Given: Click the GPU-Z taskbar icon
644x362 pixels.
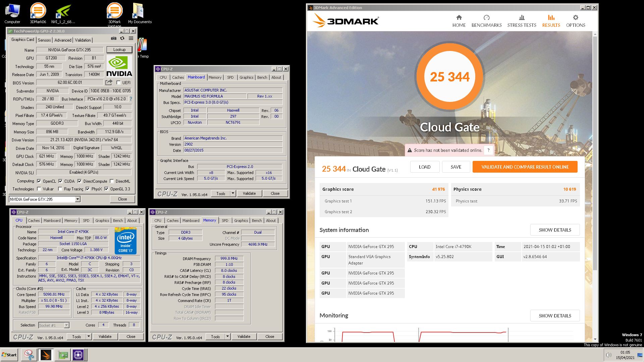Looking at the screenshot, I should coord(63,355).
